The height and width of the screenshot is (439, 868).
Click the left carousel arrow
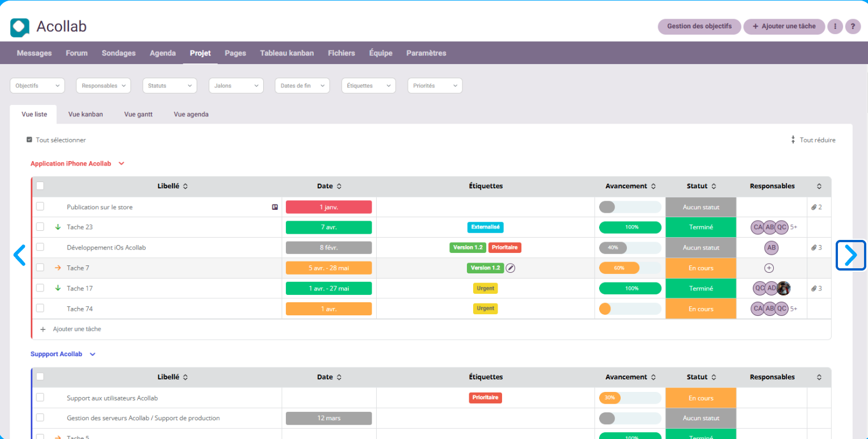[19, 255]
